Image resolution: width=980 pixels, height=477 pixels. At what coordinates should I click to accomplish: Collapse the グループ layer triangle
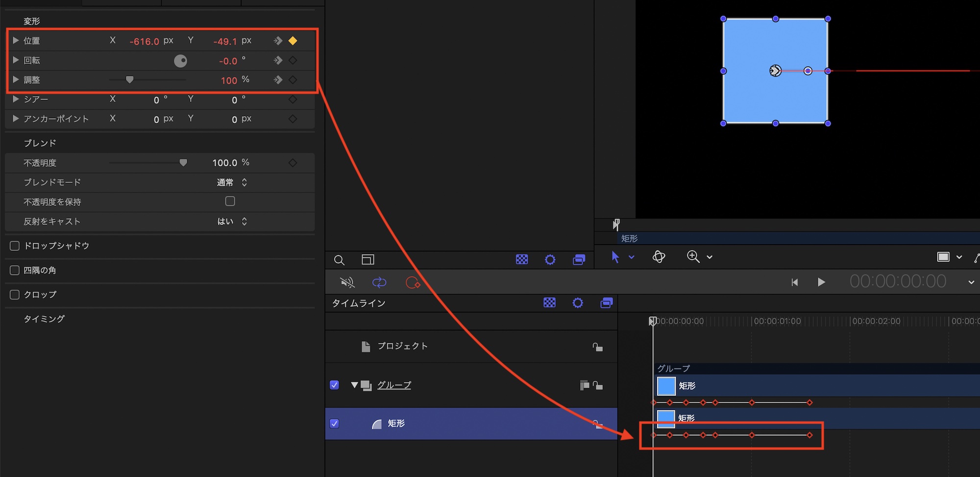(354, 385)
